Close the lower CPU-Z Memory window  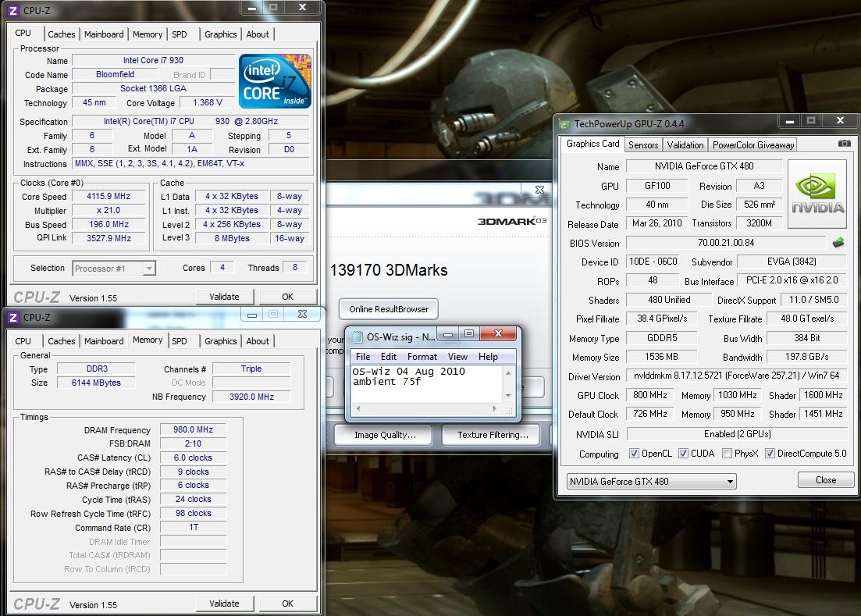point(302,314)
